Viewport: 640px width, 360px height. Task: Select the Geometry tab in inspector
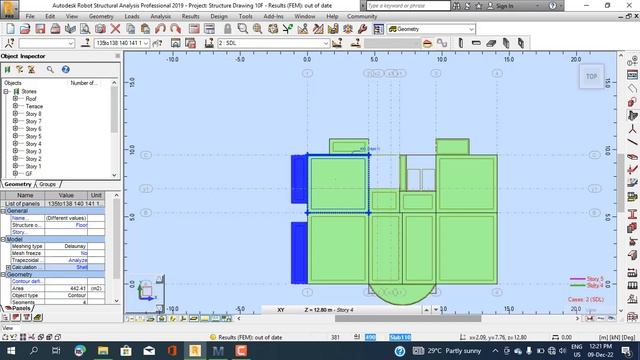[18, 184]
